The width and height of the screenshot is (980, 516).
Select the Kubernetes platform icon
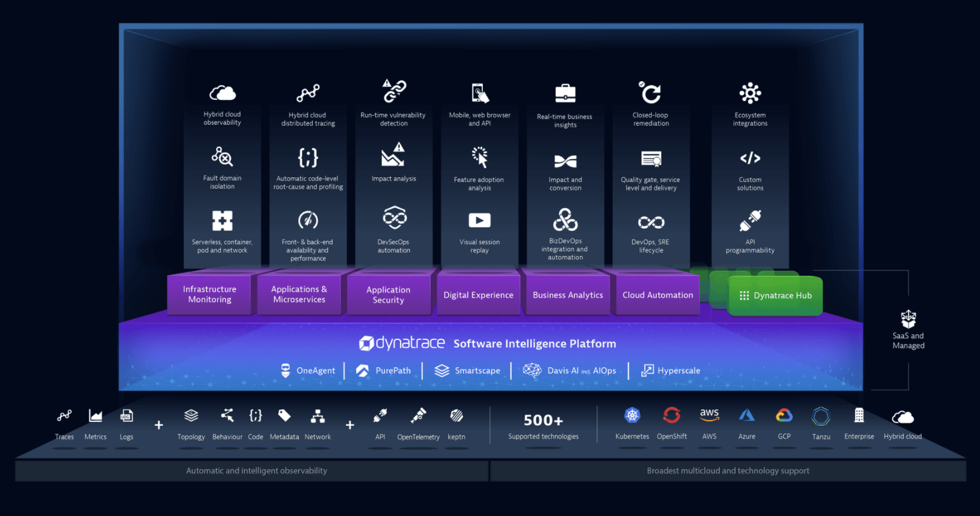pos(632,416)
